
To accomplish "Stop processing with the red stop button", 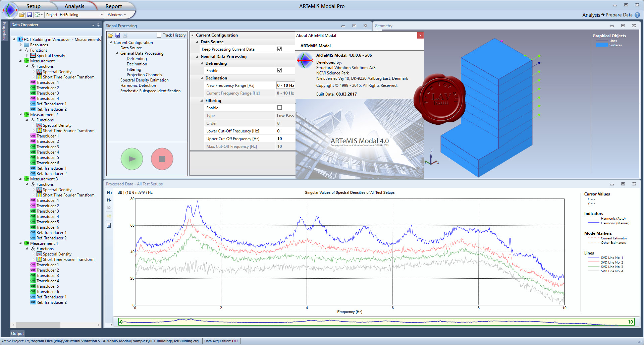I will pos(162,159).
